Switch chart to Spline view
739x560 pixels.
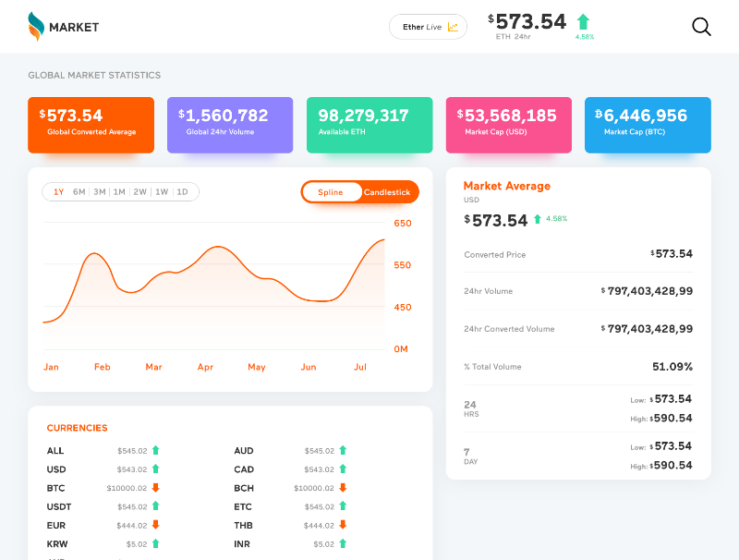(331, 192)
